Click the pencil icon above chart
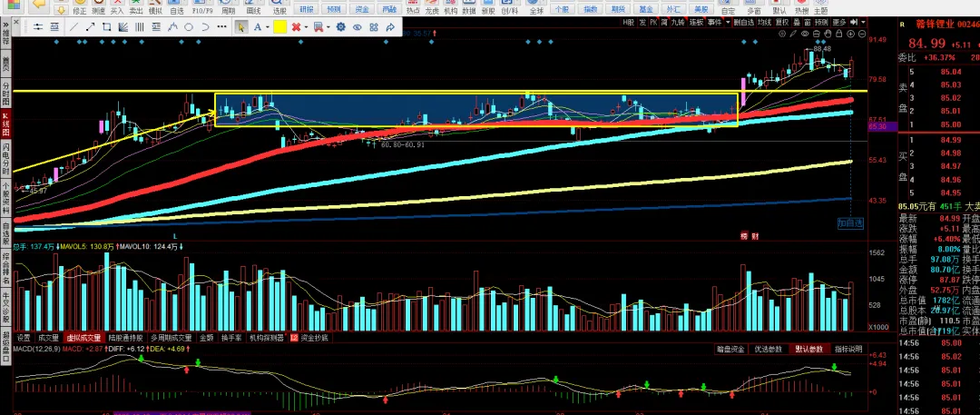 click(x=793, y=34)
